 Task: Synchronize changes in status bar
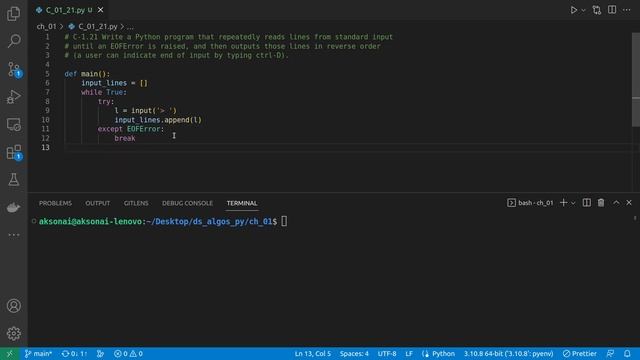click(74, 353)
